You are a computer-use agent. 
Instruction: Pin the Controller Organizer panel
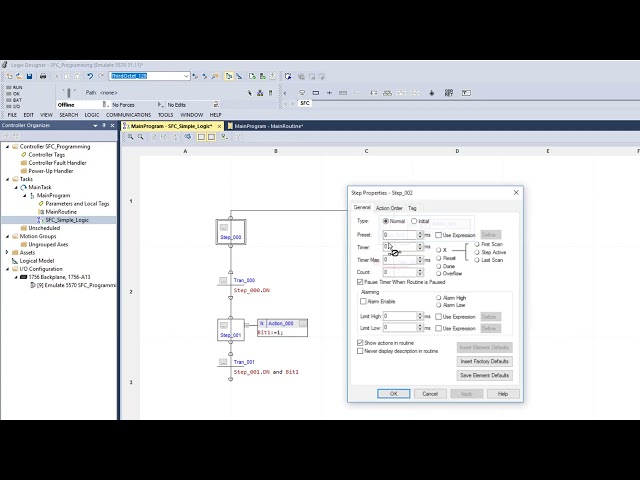point(104,125)
